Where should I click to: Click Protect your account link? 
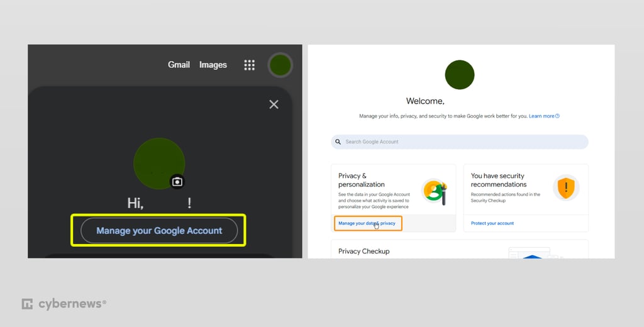pos(492,223)
